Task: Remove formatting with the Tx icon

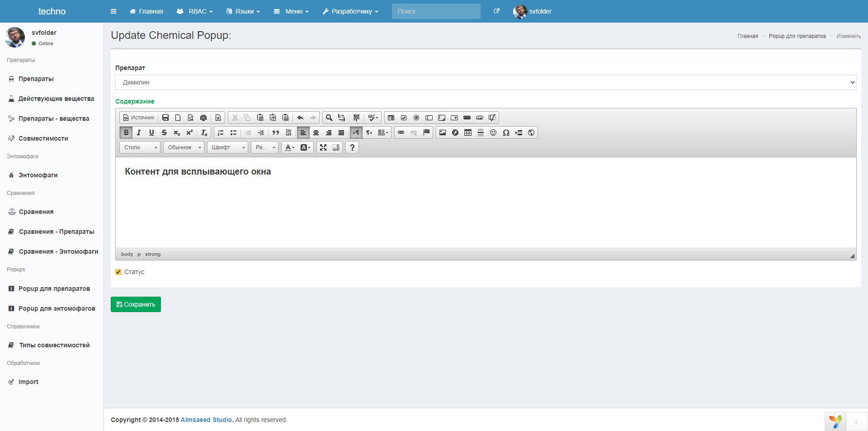Action: coord(204,133)
